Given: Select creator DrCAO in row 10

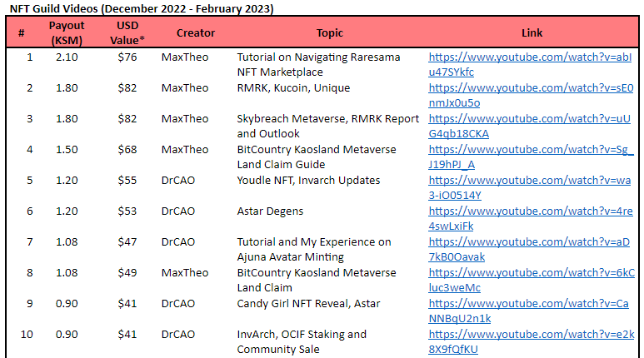Looking at the screenshot, I should point(178,334).
